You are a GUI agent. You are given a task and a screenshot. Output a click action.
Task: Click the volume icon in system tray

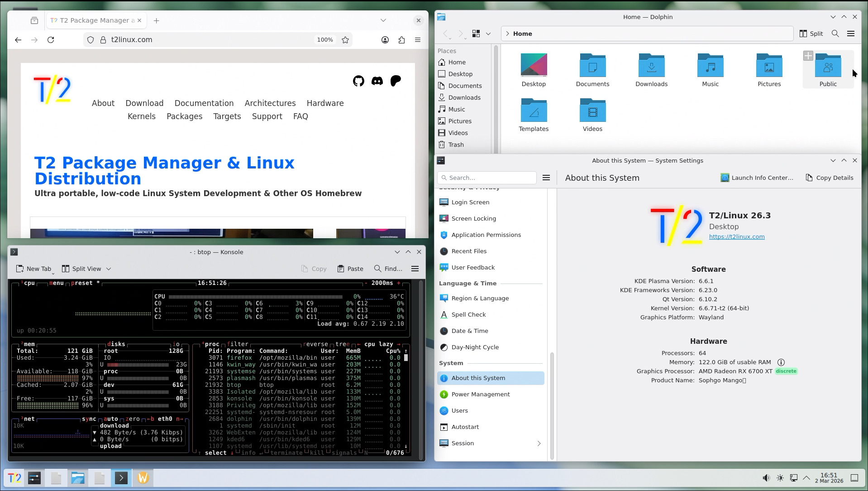click(766, 478)
